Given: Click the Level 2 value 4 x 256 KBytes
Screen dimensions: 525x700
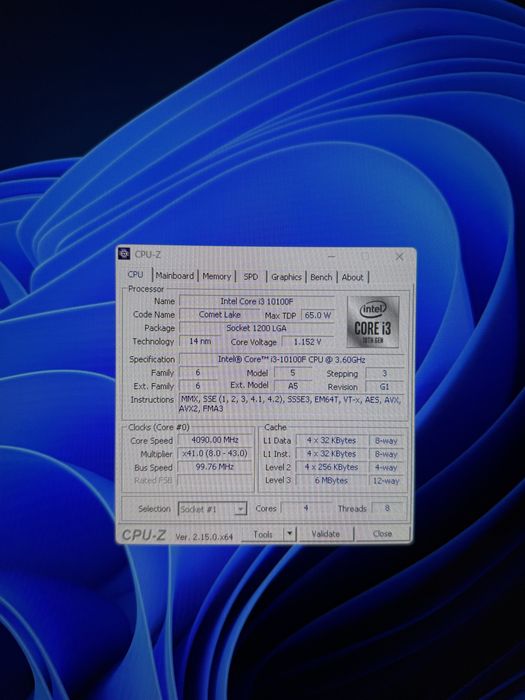Looking at the screenshot, I should (x=331, y=467).
